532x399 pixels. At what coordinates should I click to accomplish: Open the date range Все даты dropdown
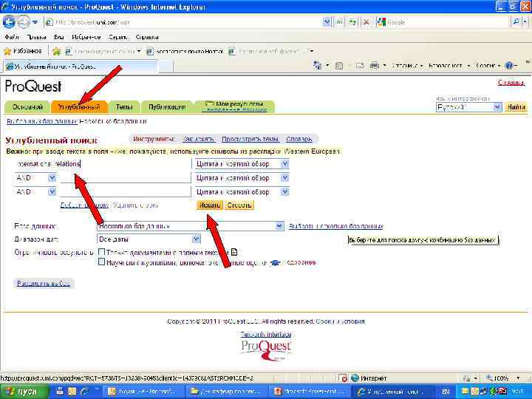(196, 239)
